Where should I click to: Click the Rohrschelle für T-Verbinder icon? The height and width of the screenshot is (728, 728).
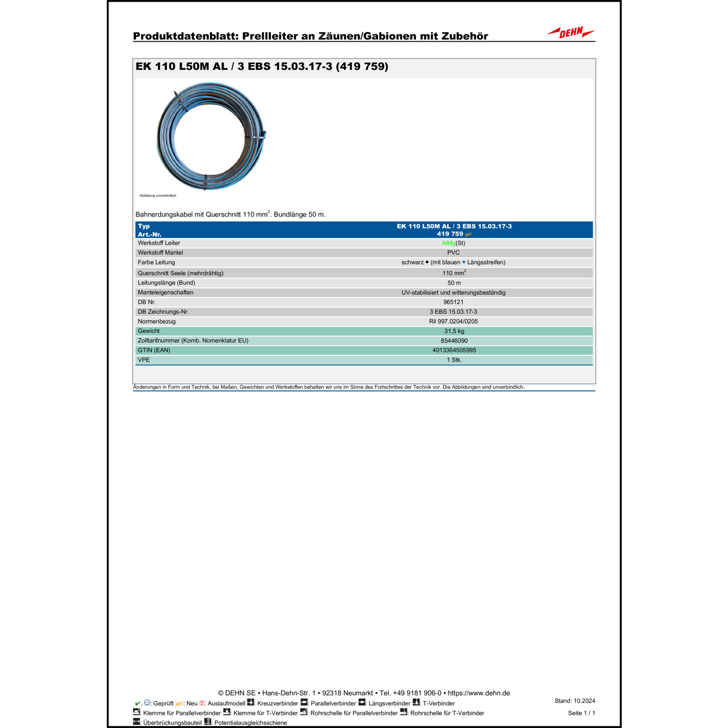(404, 711)
